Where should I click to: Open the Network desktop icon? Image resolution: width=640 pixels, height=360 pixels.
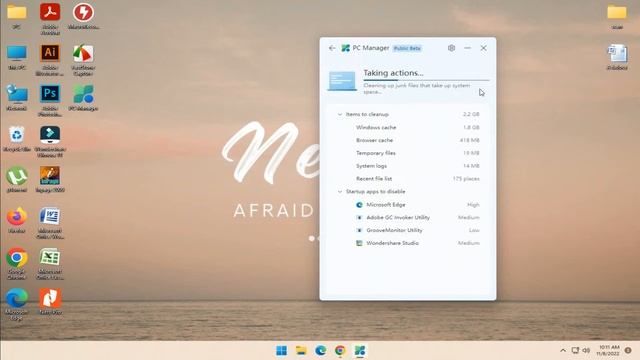17,98
